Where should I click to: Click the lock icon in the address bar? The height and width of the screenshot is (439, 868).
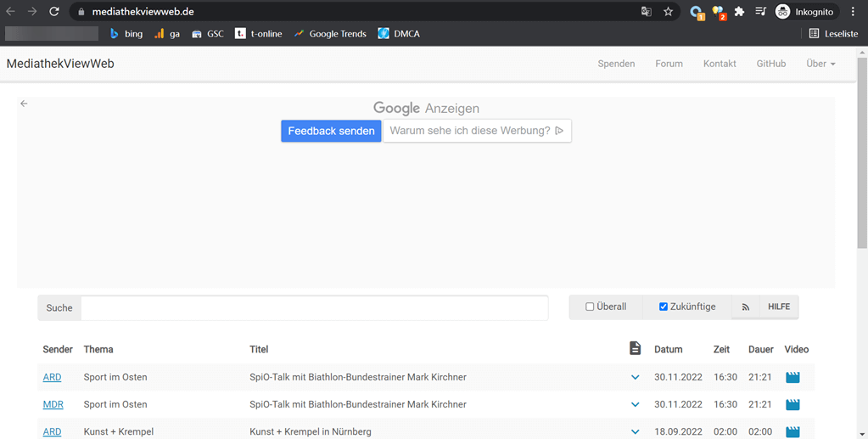coord(81,12)
